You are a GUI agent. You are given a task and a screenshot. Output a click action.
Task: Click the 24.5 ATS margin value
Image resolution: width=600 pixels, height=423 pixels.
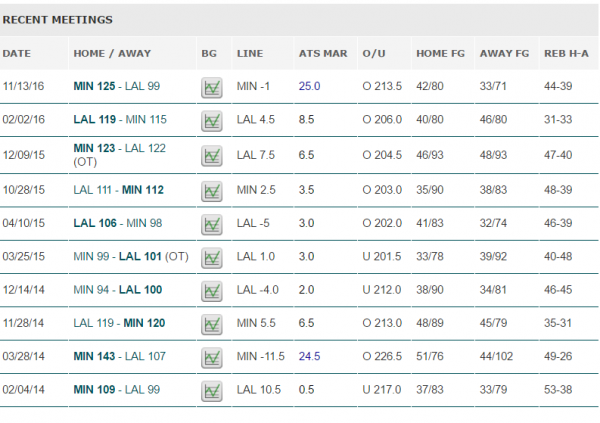point(309,356)
